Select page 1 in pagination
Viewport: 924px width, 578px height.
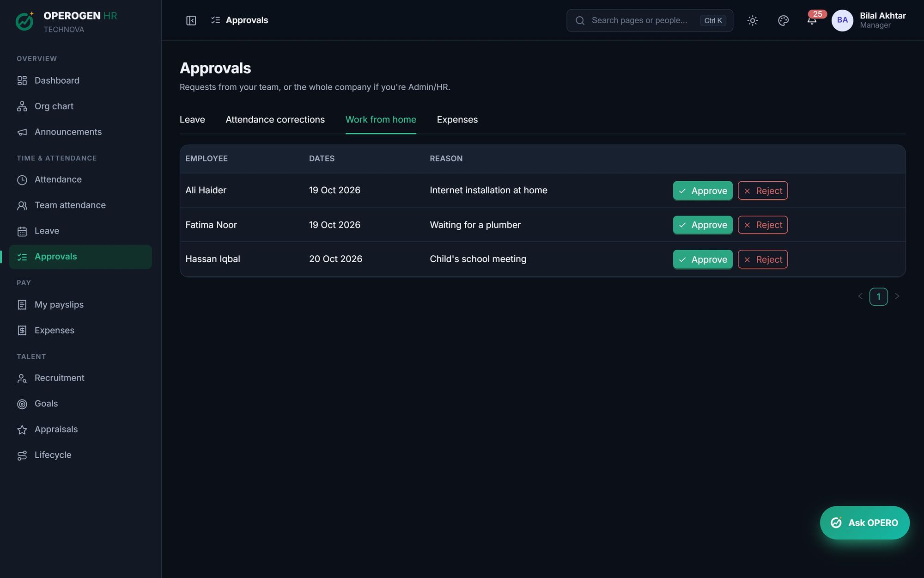click(878, 296)
